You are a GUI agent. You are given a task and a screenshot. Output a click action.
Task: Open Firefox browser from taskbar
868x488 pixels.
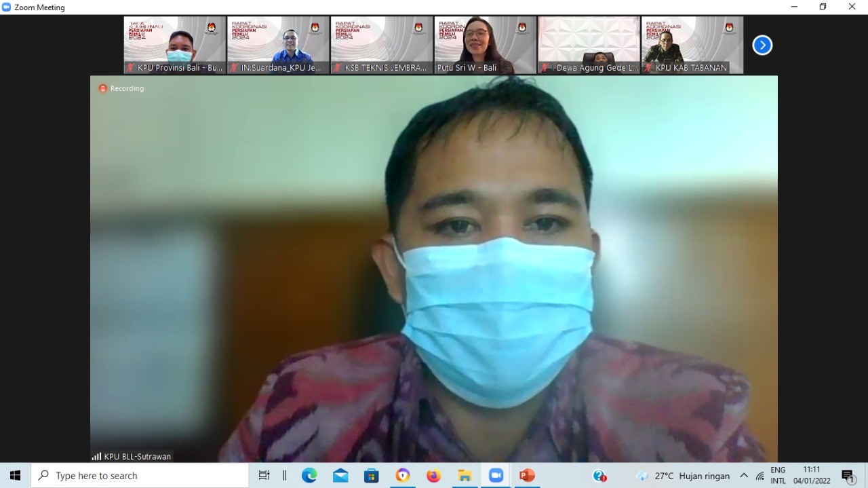(433, 476)
